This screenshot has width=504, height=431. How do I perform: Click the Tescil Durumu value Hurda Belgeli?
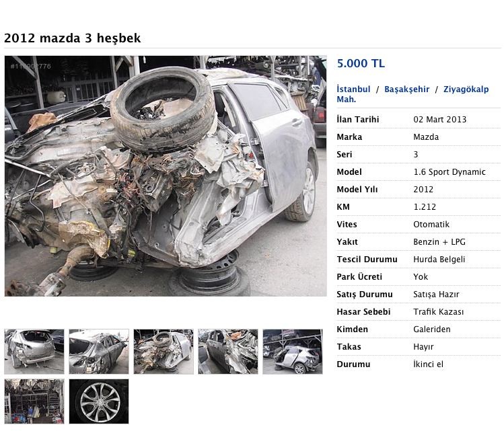coord(439,259)
